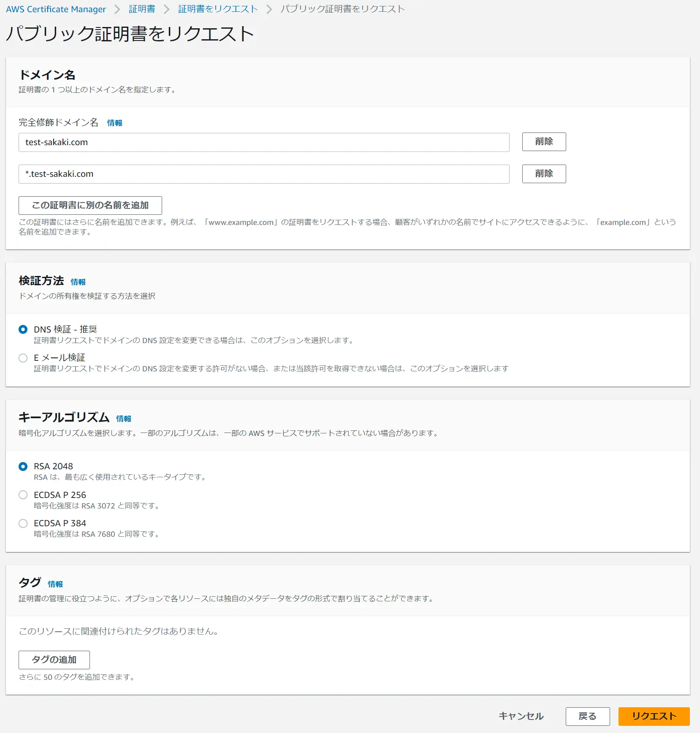
Task: Click text さらに 50 のタグを追加できます。
Action: pyautogui.click(x=77, y=677)
